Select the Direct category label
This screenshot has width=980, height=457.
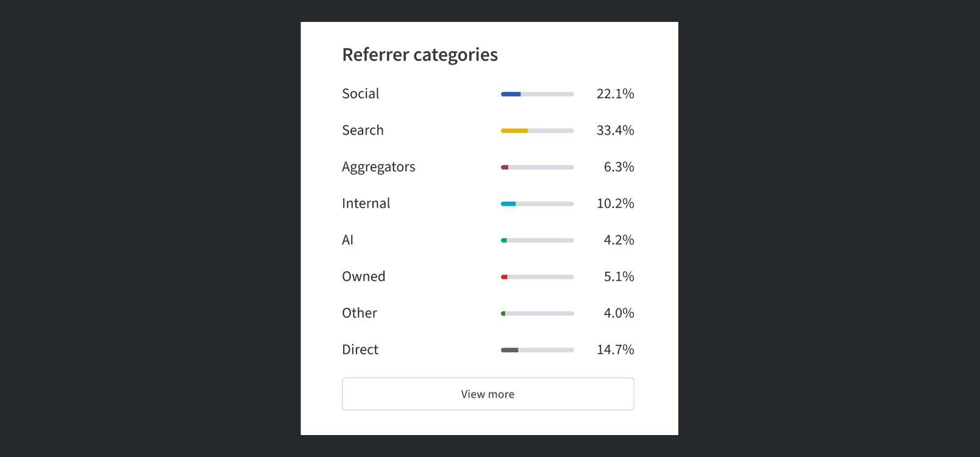click(x=360, y=350)
